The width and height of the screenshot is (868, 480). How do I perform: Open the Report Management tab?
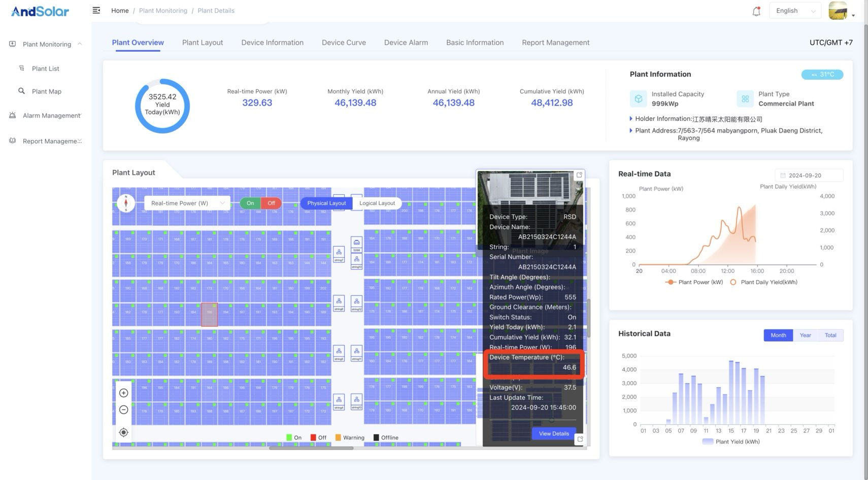tap(556, 43)
